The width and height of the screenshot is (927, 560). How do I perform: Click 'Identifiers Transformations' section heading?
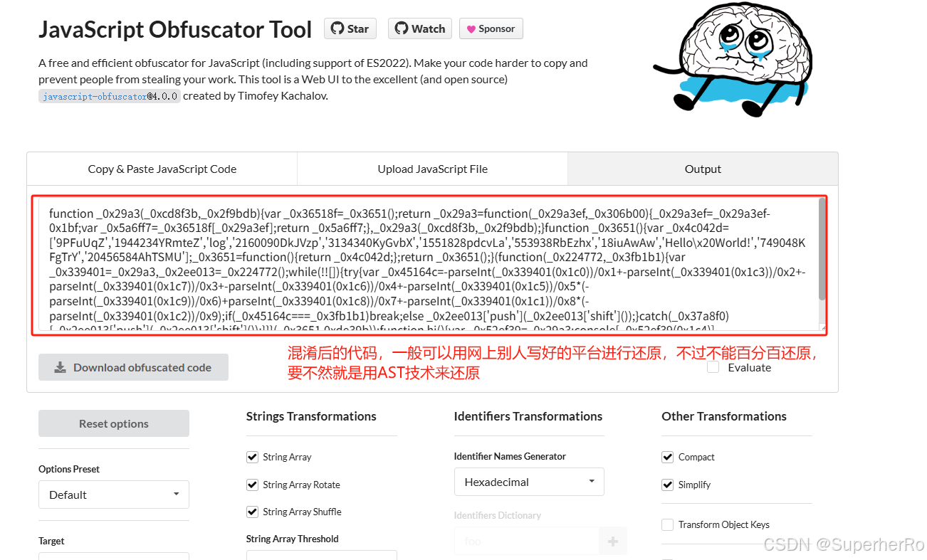pos(528,416)
